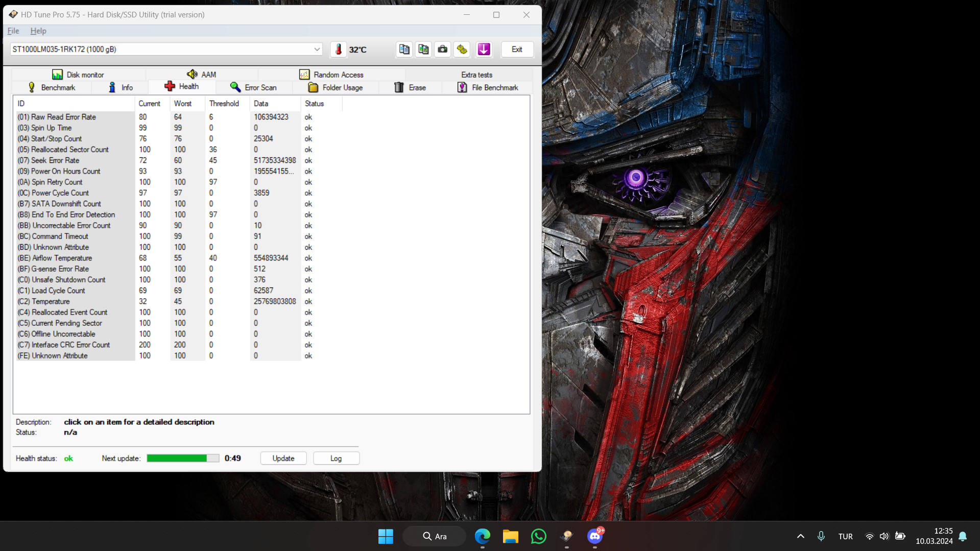Open the File menu
The image size is (980, 551).
point(13,31)
